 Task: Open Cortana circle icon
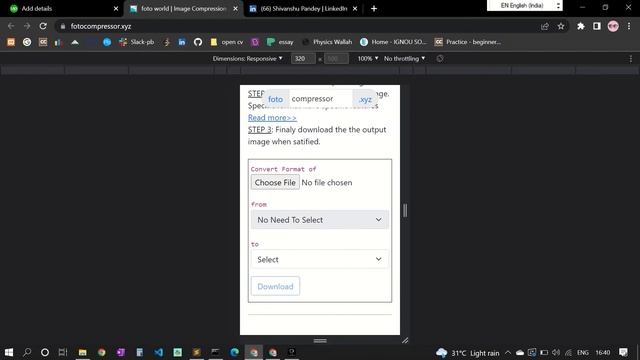click(45, 352)
